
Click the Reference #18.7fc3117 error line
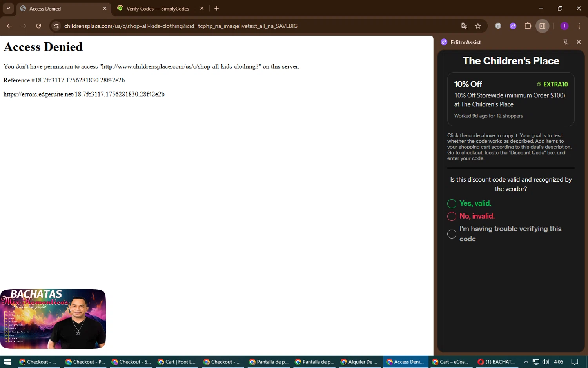click(x=64, y=80)
